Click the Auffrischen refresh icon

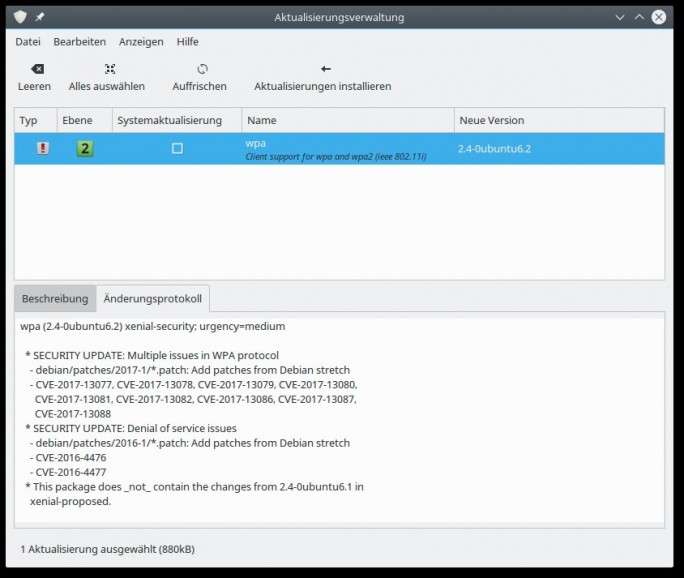pos(202,69)
